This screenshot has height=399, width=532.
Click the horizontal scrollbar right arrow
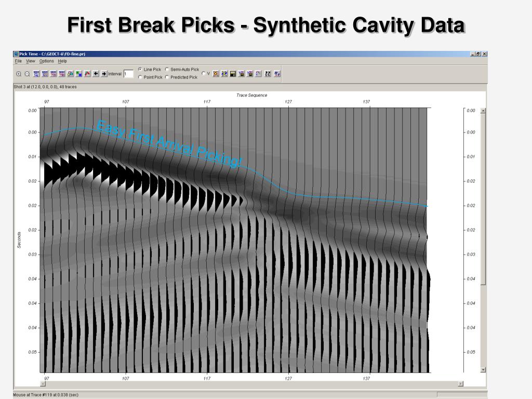click(x=460, y=384)
